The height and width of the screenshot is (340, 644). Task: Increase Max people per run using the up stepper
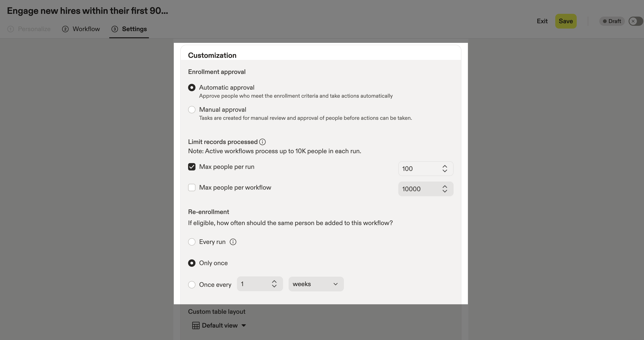pyautogui.click(x=444, y=166)
